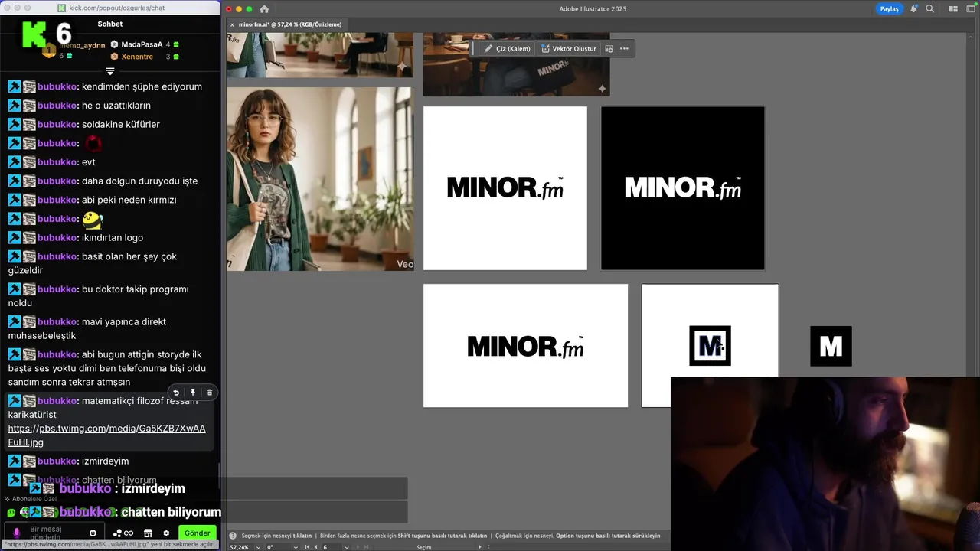The width and height of the screenshot is (980, 551).
Task: Click the Sohbet chat header
Action: tap(110, 24)
